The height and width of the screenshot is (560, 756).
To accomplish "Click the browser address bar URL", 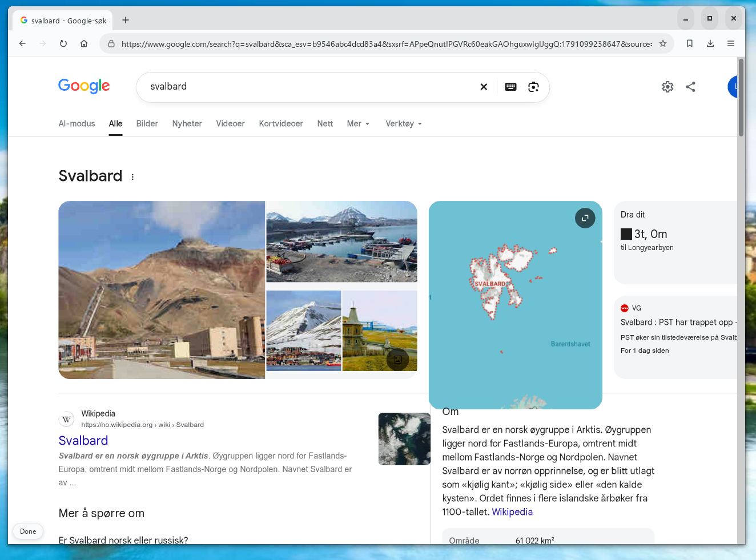I will [x=387, y=44].
